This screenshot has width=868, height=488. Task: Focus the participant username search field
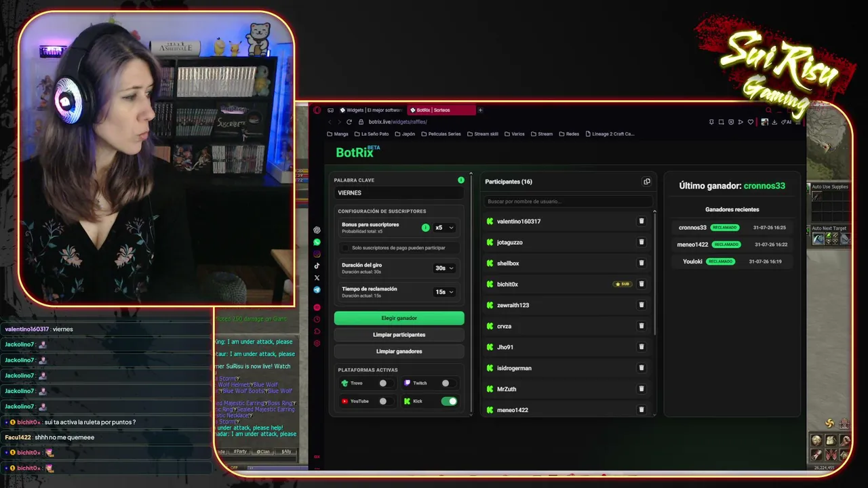[x=568, y=201]
